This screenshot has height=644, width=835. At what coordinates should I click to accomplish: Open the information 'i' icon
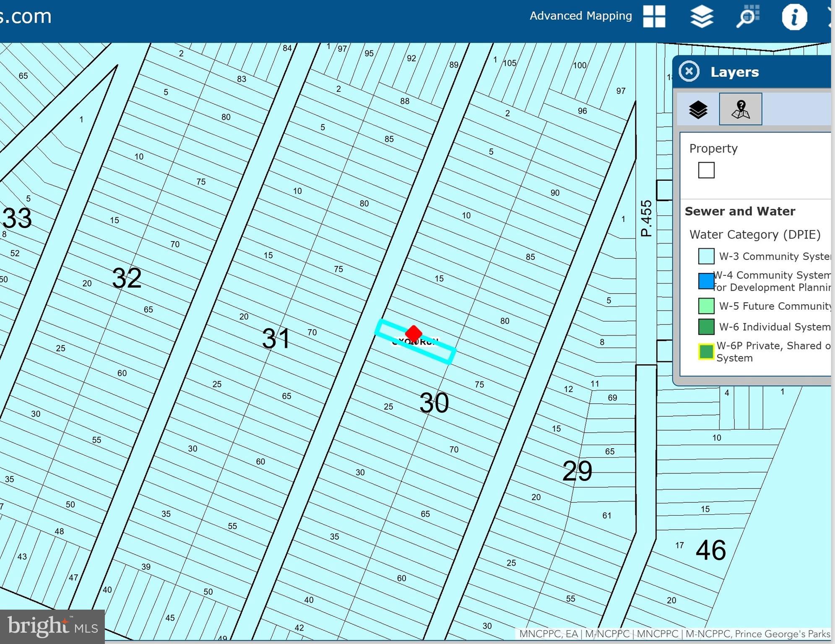coord(794,17)
